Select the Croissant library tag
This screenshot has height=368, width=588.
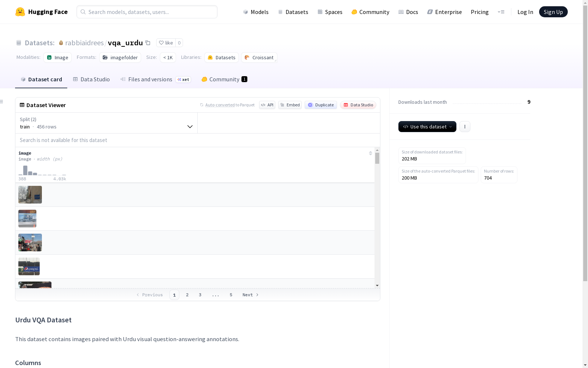point(259,57)
